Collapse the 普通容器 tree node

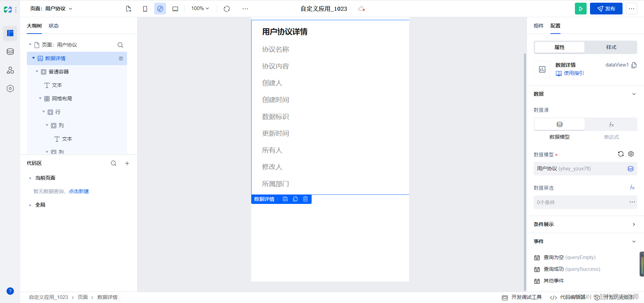click(x=37, y=72)
